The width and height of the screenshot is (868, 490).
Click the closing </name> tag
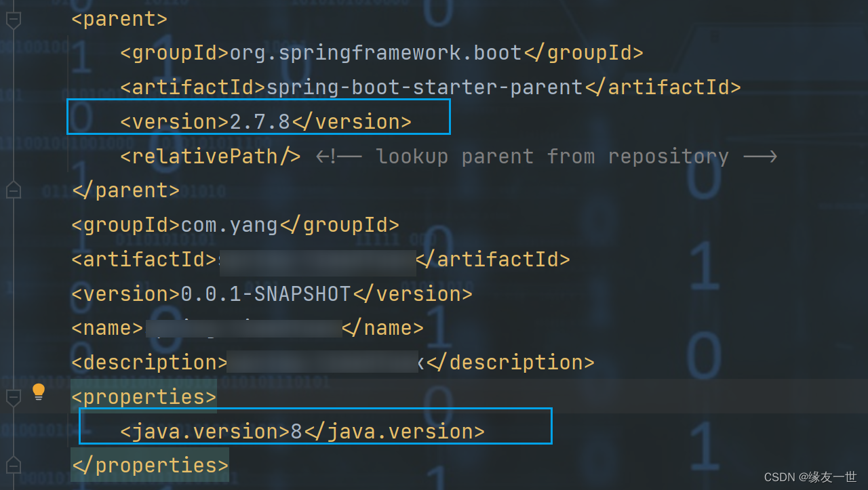(382, 328)
